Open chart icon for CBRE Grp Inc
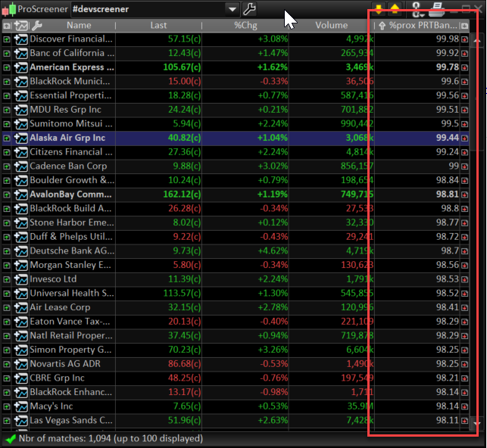 click(21, 378)
